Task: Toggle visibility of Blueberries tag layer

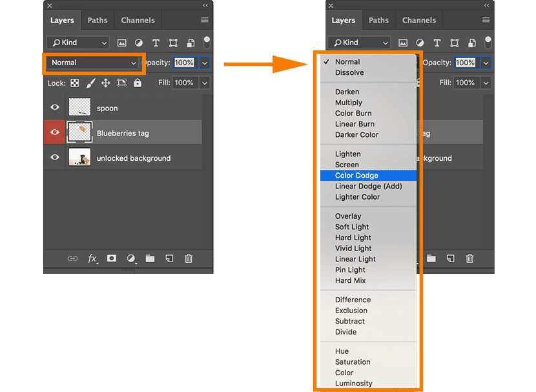Action: coord(55,132)
